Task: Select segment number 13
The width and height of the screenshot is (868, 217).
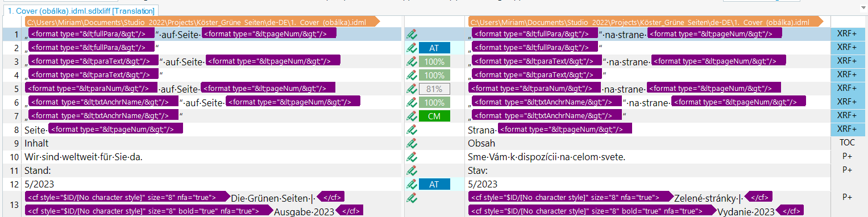Action: click(x=14, y=205)
